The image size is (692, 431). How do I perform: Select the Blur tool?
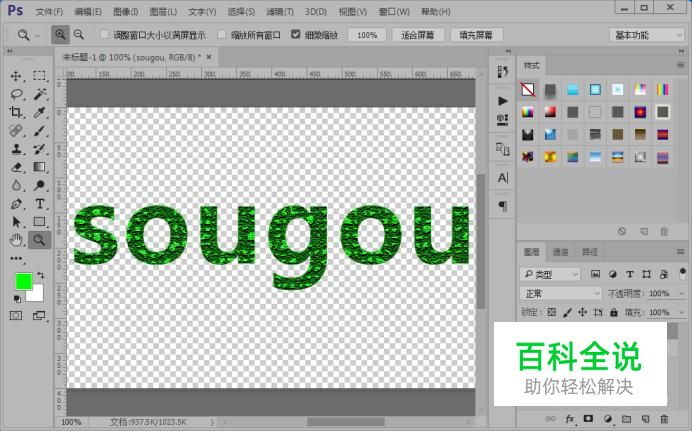[16, 185]
